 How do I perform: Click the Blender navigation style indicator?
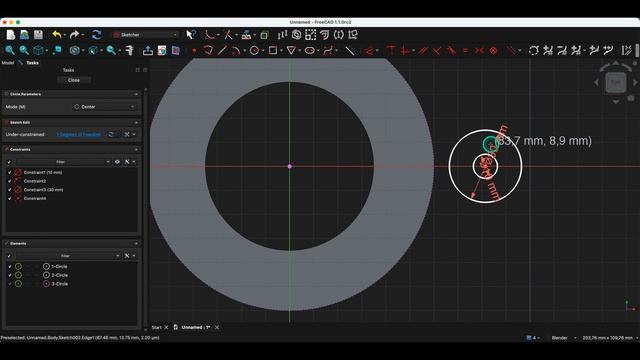pos(560,338)
